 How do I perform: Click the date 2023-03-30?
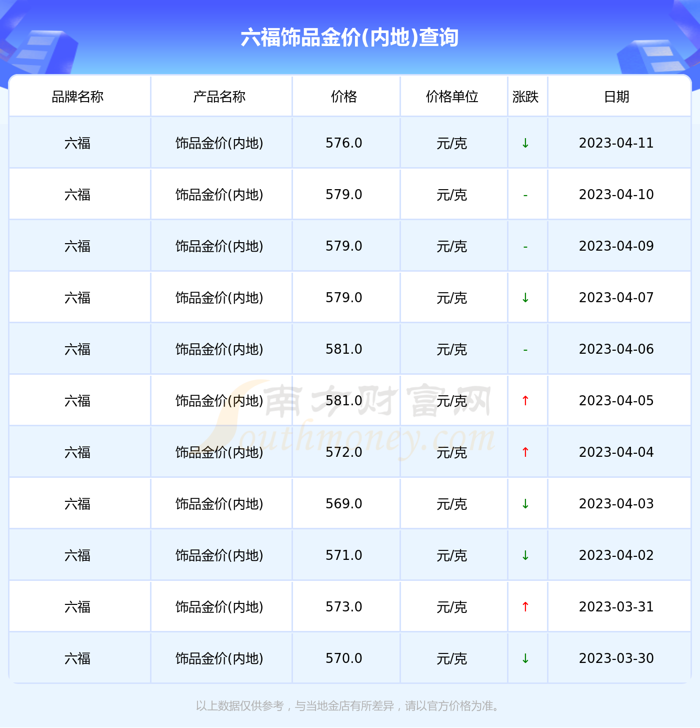616,658
